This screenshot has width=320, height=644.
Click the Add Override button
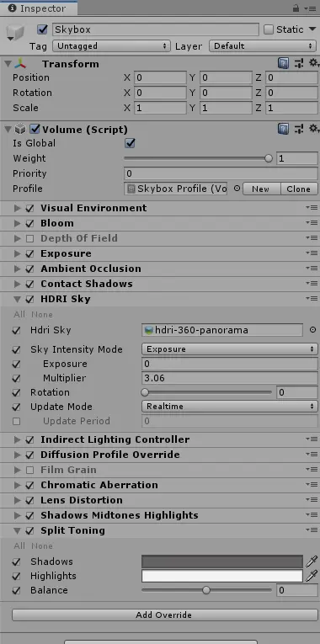click(164, 615)
